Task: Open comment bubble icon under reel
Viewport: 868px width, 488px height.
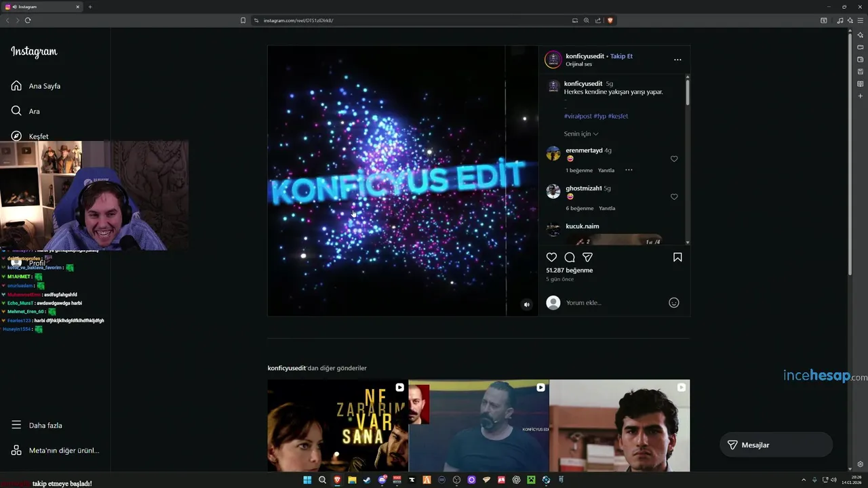Action: click(570, 258)
